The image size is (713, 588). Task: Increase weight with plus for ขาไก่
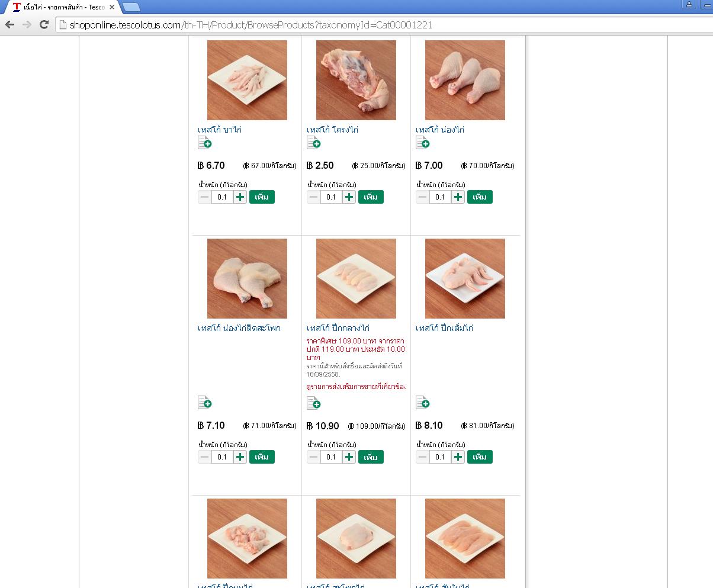click(240, 197)
